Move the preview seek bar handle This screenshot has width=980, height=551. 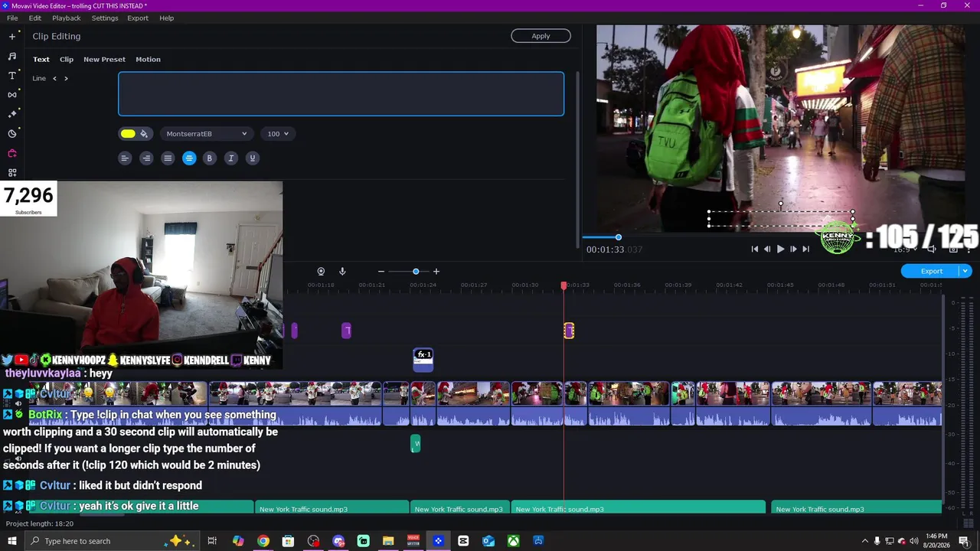pyautogui.click(x=619, y=237)
